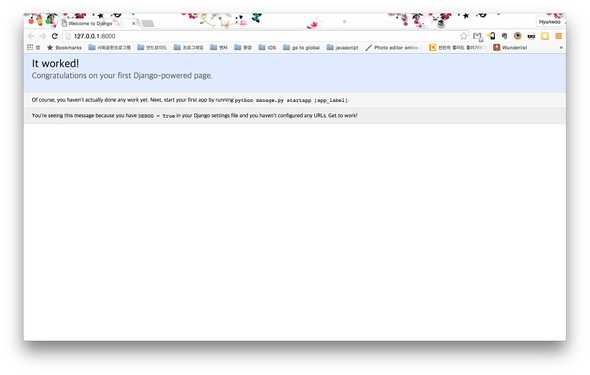Go forward using the forward arrow
This screenshot has width=590, height=375.
tap(43, 36)
